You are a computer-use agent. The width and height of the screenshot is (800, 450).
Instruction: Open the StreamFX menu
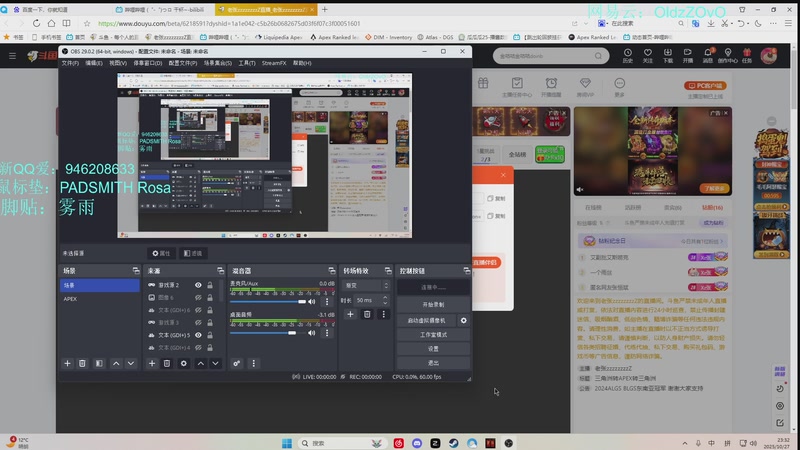pyautogui.click(x=274, y=63)
